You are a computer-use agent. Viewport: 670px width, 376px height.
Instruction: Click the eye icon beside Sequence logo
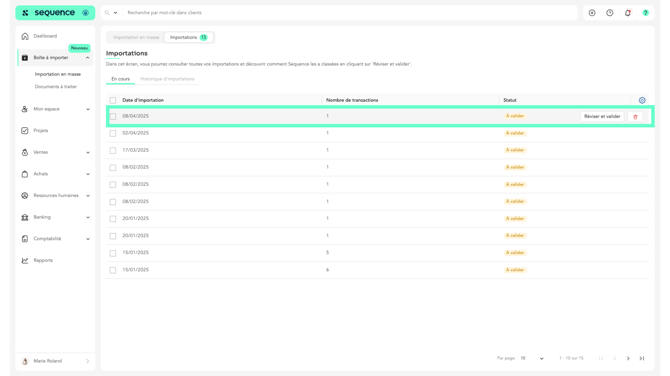coord(85,13)
